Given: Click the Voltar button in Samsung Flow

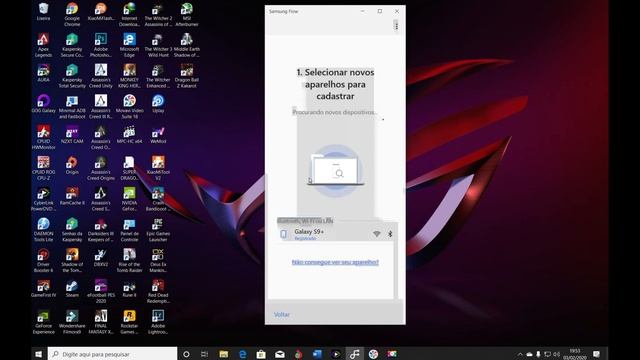Looking at the screenshot, I should pos(282,314).
